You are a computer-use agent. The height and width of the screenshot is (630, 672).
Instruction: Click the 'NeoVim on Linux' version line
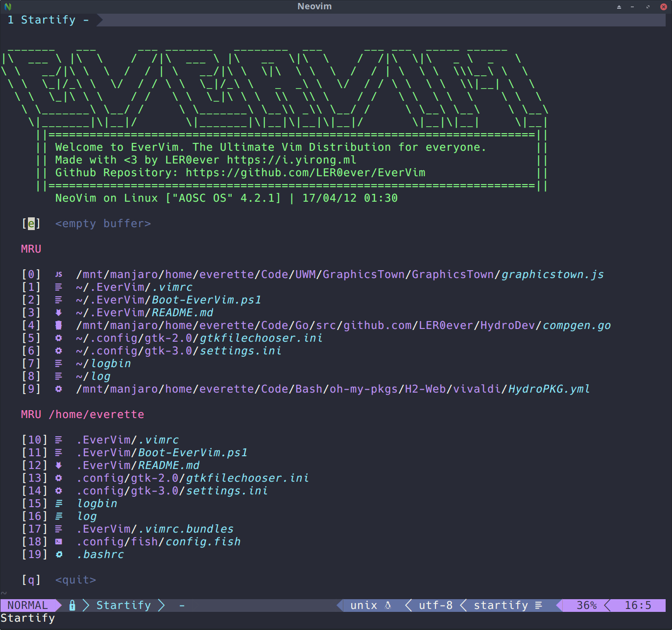226,198
